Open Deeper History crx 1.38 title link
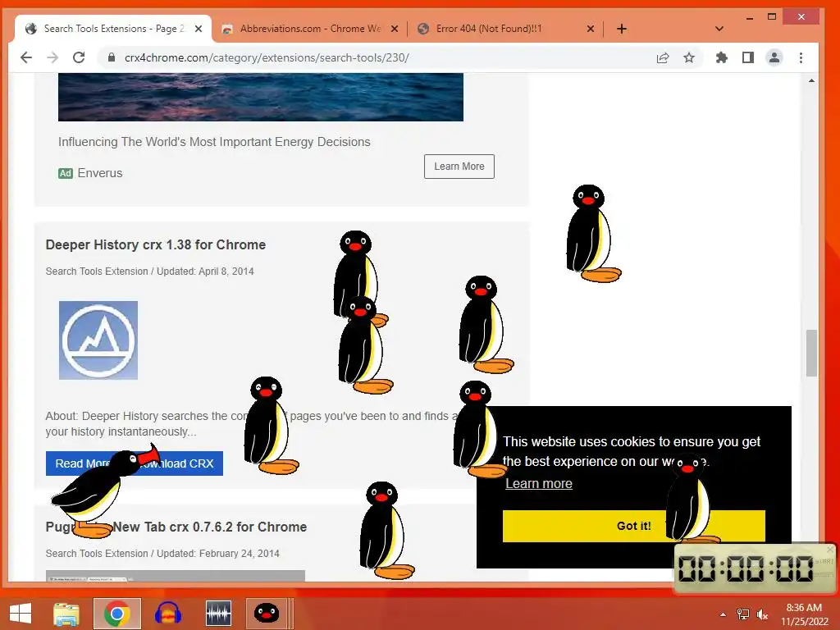The height and width of the screenshot is (630, 840). click(155, 244)
